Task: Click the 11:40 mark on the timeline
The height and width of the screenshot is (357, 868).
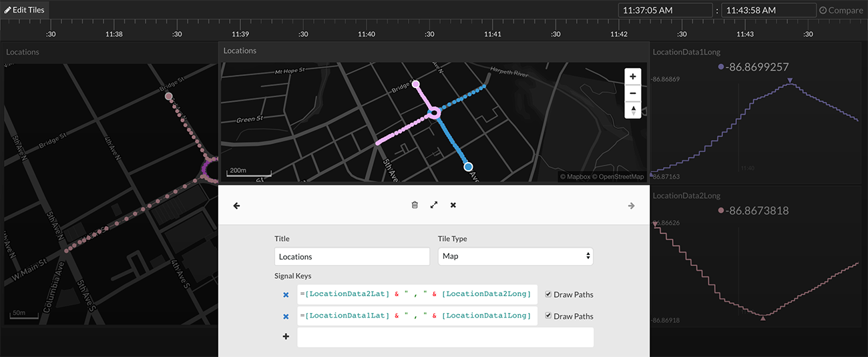Action: coord(366,34)
